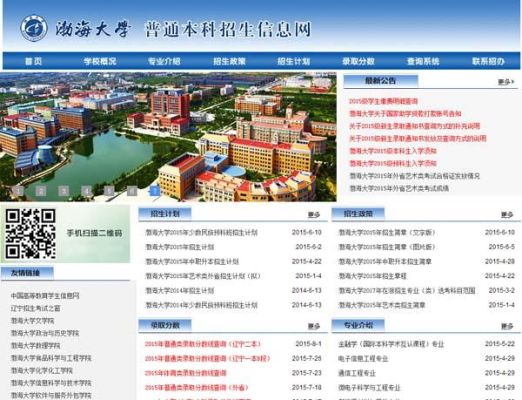The image size is (522, 400).
Task: Switch slideshow to slide 1 indicator
Action: tap(18, 191)
